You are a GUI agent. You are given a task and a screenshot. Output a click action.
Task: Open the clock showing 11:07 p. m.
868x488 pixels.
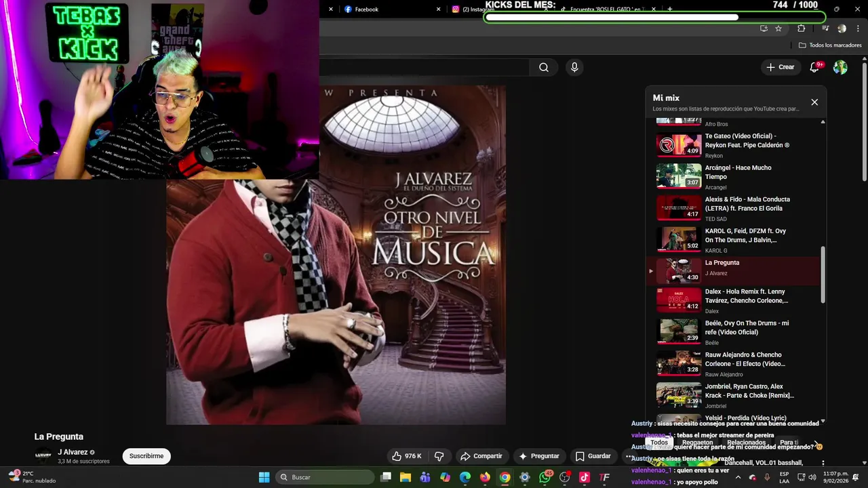point(835,477)
